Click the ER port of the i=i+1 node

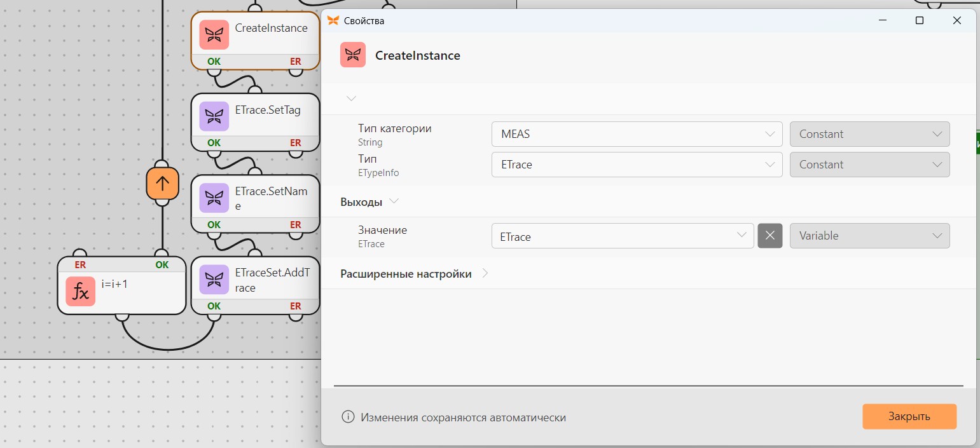[x=80, y=264]
